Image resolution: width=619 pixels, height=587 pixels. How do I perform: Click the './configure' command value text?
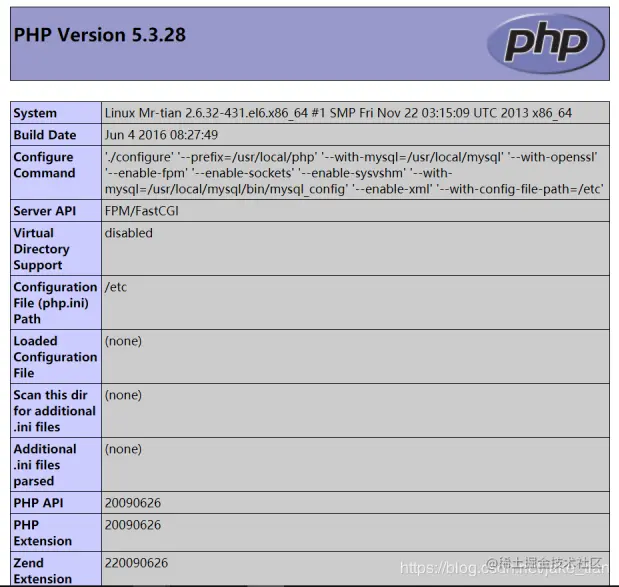[354, 173]
